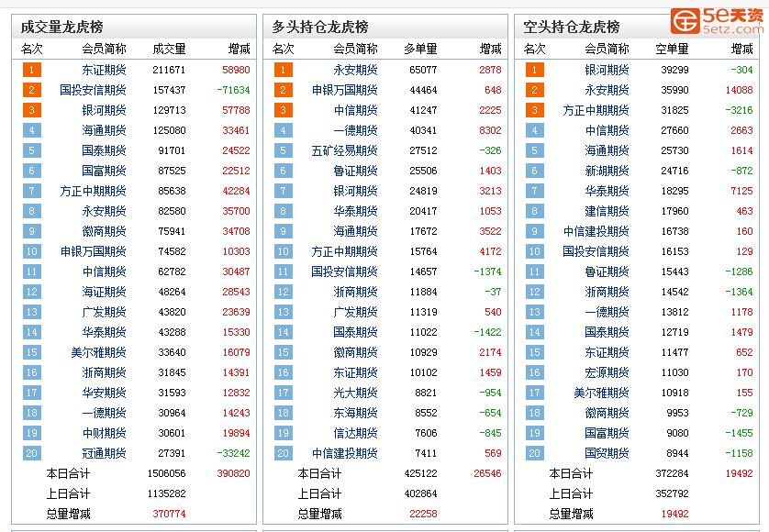This screenshot has width=769, height=532.
Task: Click 申银万国期货 in 多头持仓龙虎榜
Action: [x=345, y=90]
